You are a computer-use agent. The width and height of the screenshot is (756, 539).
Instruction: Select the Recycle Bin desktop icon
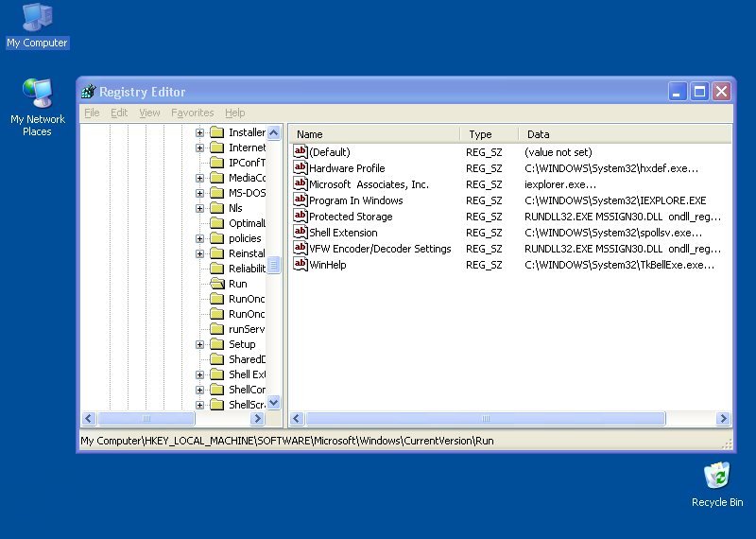click(717, 484)
